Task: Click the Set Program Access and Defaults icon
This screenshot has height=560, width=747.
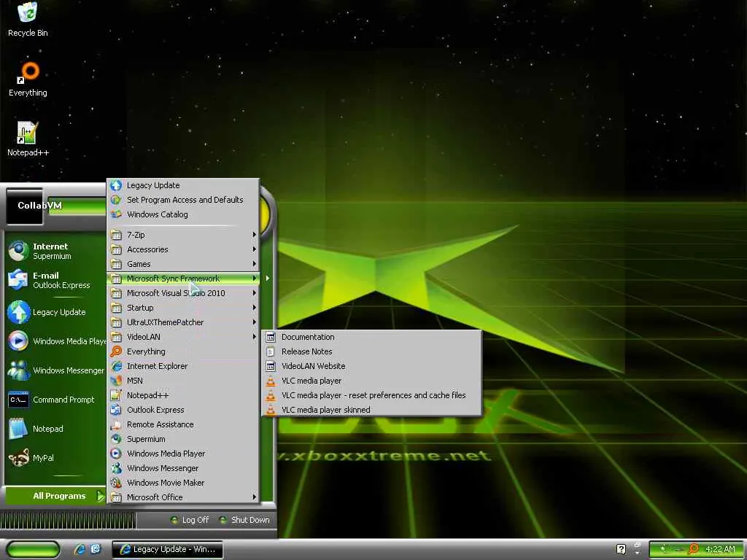Action: pyautogui.click(x=116, y=200)
